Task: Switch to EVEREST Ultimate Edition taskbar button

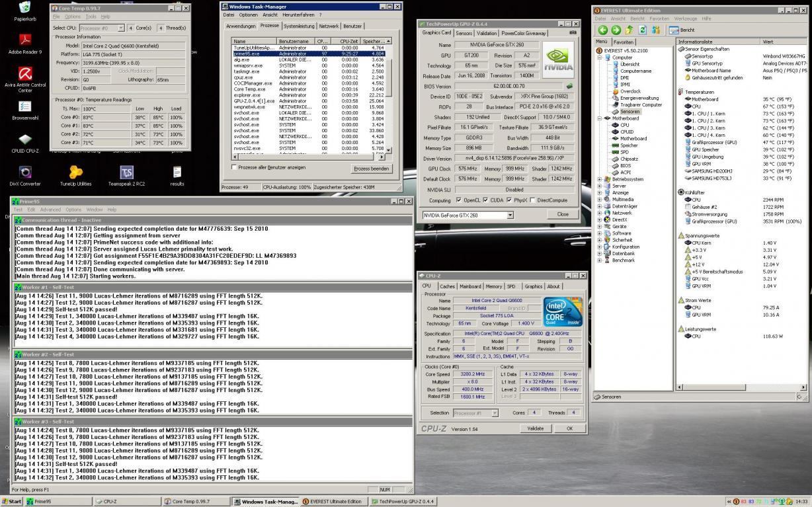Action: [x=335, y=502]
